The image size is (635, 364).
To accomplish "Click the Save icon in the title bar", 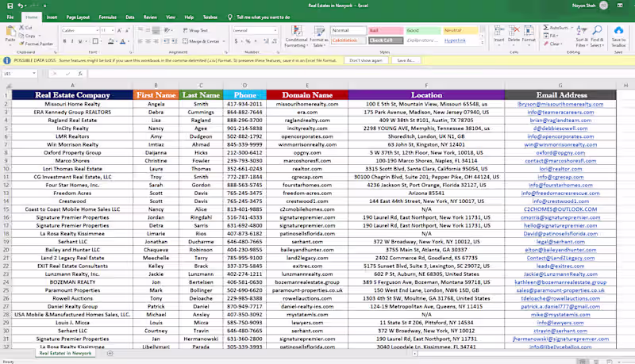I will [10, 6].
